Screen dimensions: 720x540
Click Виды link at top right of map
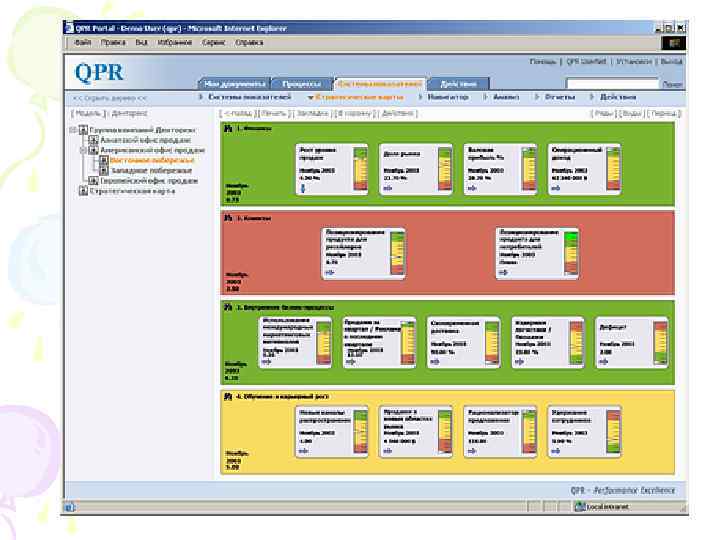(631, 113)
